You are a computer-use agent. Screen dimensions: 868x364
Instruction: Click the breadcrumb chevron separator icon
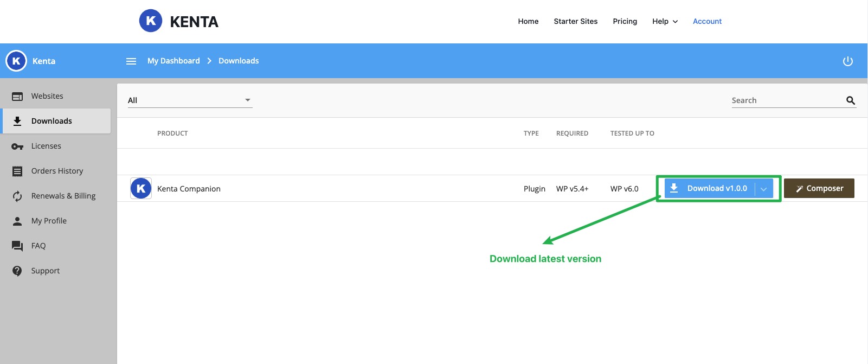[209, 61]
